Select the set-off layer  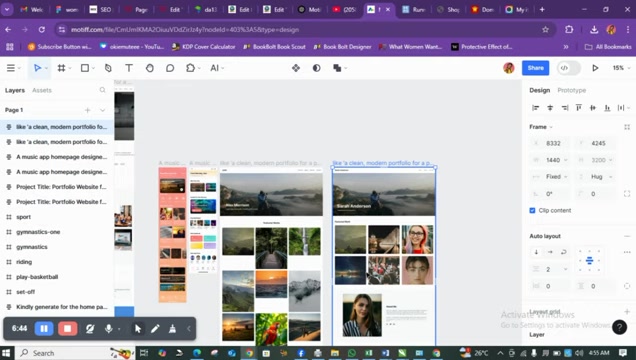click(57, 292)
